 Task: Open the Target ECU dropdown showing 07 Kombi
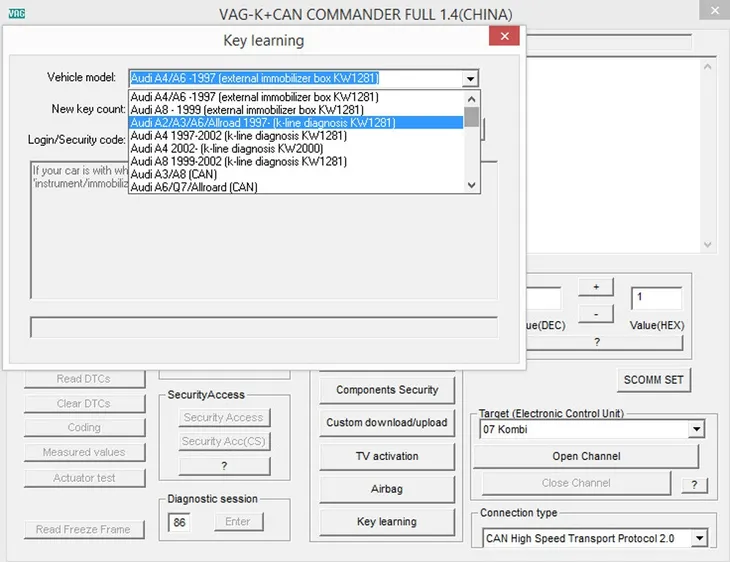point(696,429)
